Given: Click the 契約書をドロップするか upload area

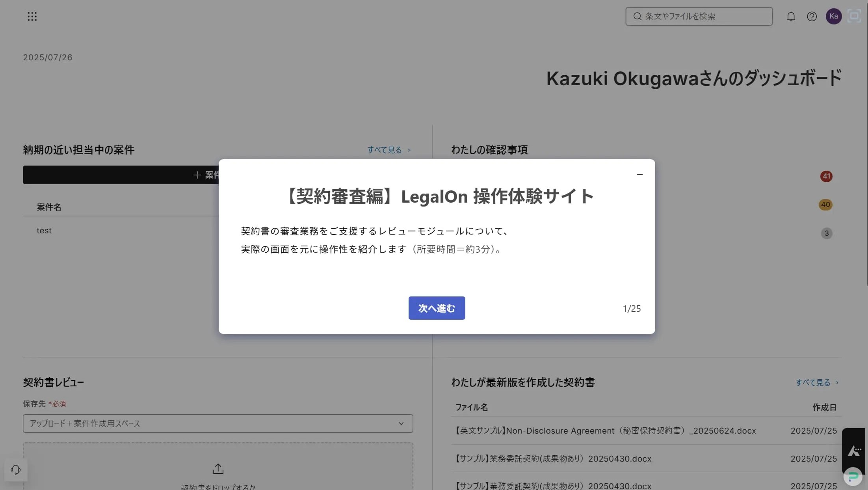Looking at the screenshot, I should (218, 466).
